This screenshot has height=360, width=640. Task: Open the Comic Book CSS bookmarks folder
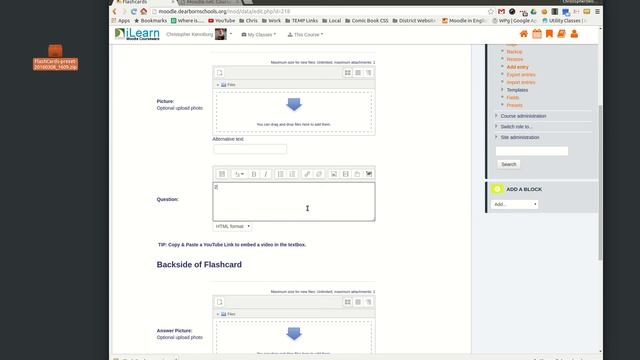coord(367,20)
